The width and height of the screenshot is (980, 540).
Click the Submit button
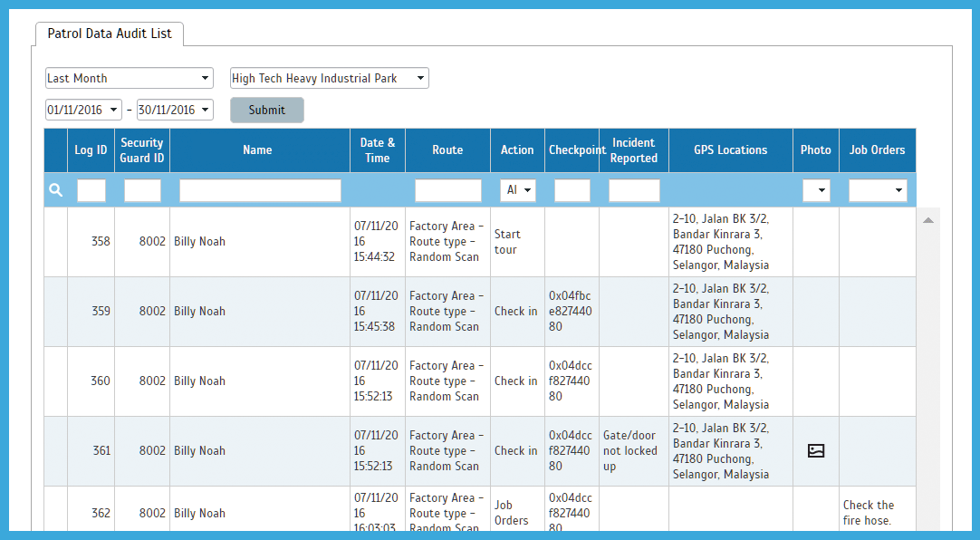tap(267, 110)
